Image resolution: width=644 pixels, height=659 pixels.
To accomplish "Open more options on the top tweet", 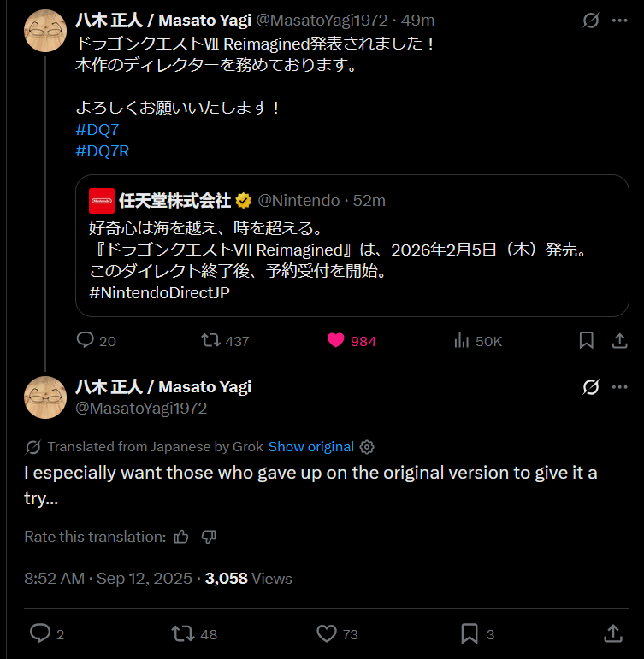I will click(x=620, y=20).
